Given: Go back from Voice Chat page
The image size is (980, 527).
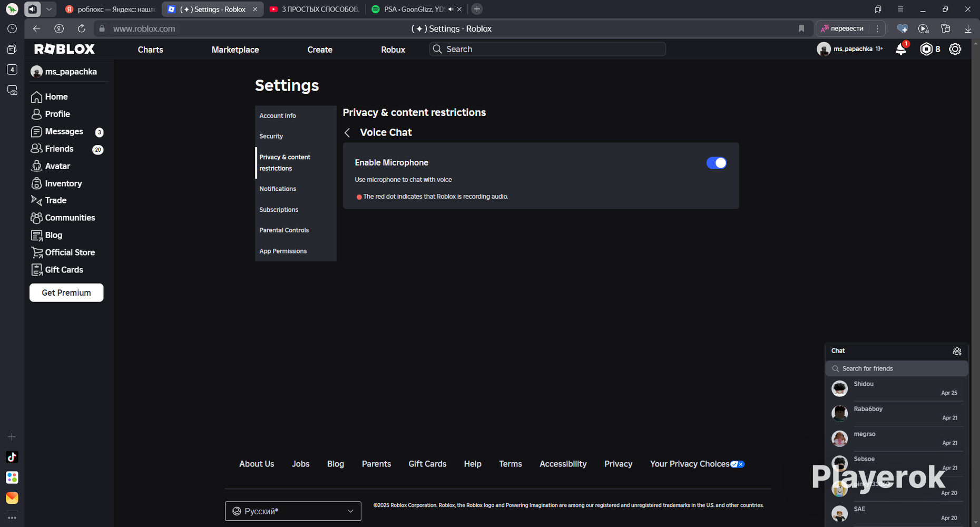Looking at the screenshot, I should point(347,133).
